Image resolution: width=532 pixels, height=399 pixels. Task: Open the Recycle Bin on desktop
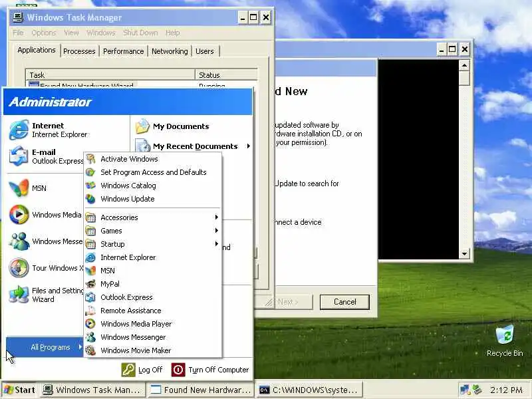(x=505, y=340)
